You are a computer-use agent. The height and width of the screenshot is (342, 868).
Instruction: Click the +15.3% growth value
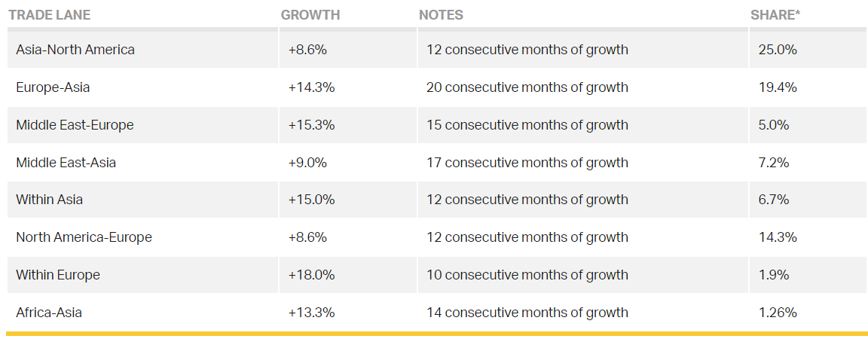click(311, 125)
